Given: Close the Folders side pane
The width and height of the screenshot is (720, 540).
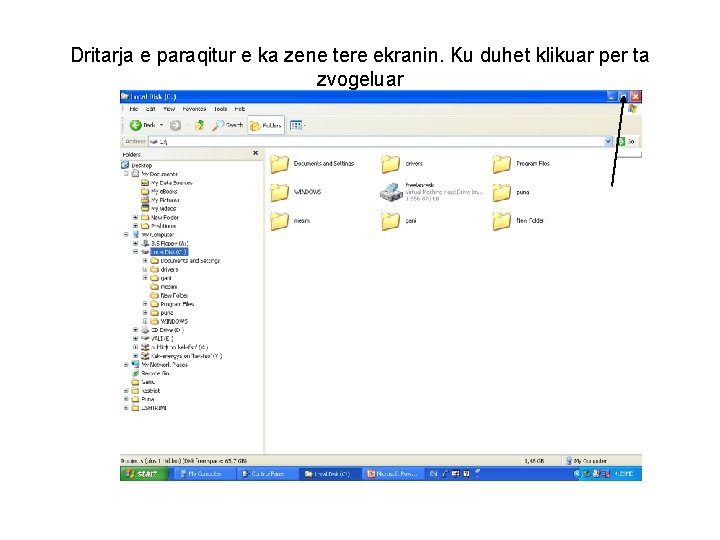Looking at the screenshot, I should [255, 153].
